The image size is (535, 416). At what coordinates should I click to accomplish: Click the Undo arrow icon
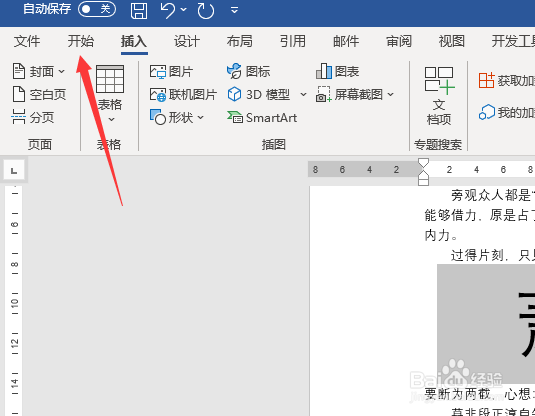coord(168,10)
